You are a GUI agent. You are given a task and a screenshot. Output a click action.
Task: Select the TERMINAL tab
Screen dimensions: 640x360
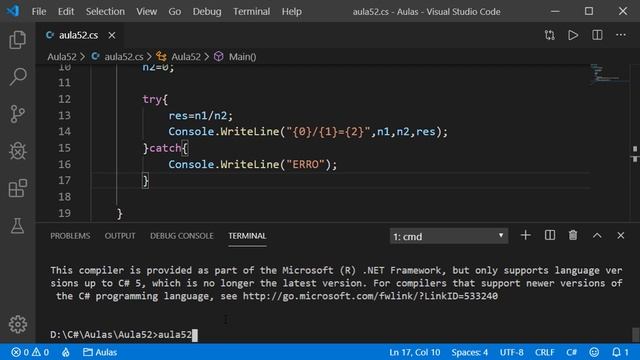coord(247,236)
